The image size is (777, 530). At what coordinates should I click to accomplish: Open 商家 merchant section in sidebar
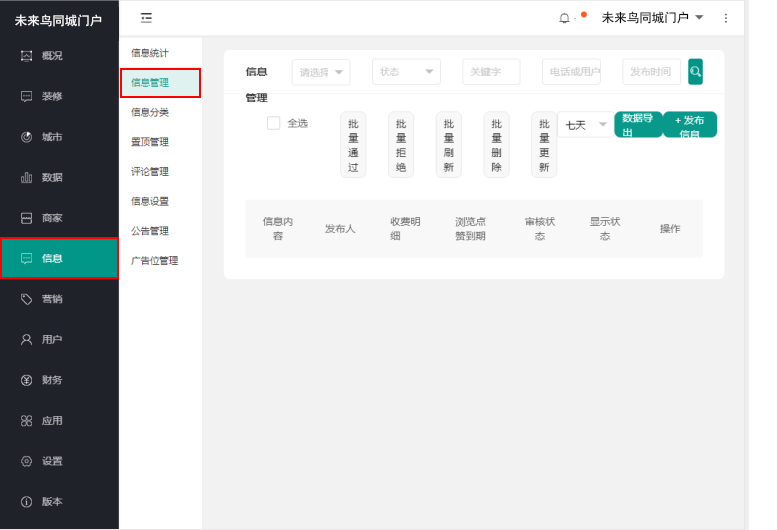51,218
